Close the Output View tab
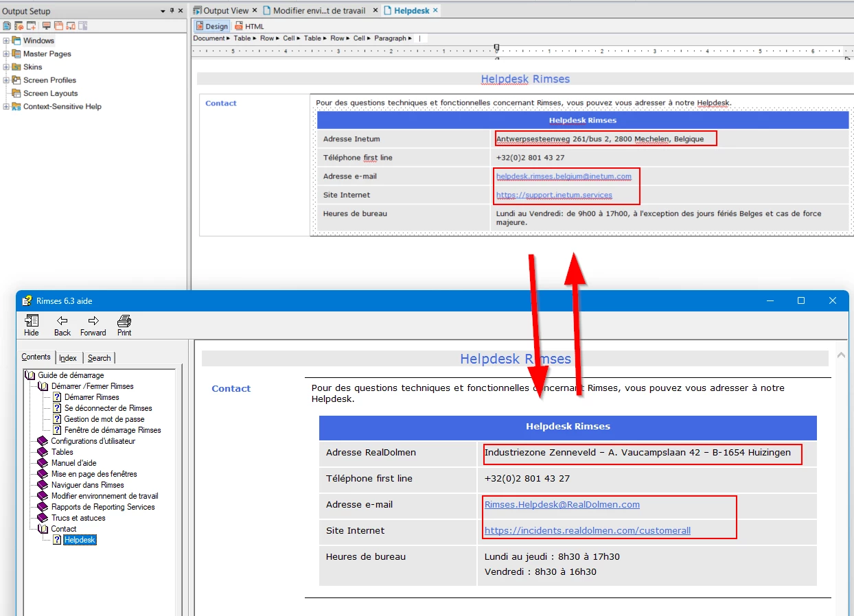854x616 pixels. [255, 10]
